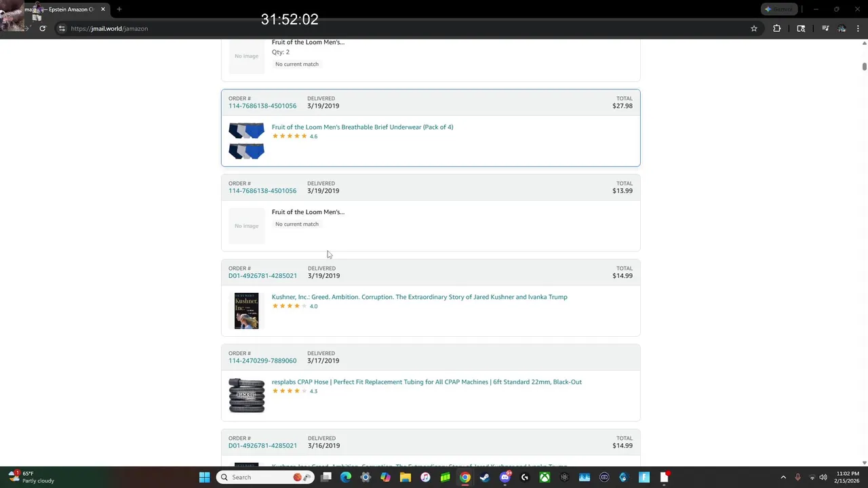Screen dimensions: 868x488
Task: Open order D01-4926781-4285021 delivered 3/16/2019
Action: (x=262, y=445)
